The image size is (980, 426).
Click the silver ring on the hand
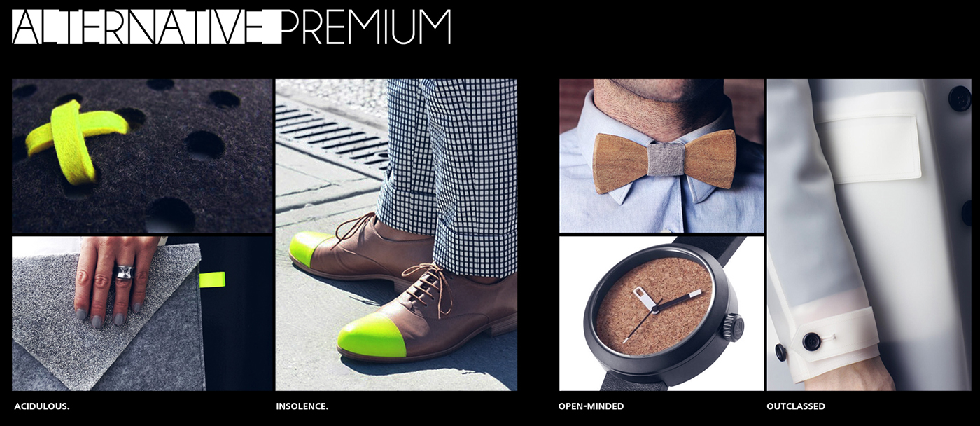(x=124, y=270)
